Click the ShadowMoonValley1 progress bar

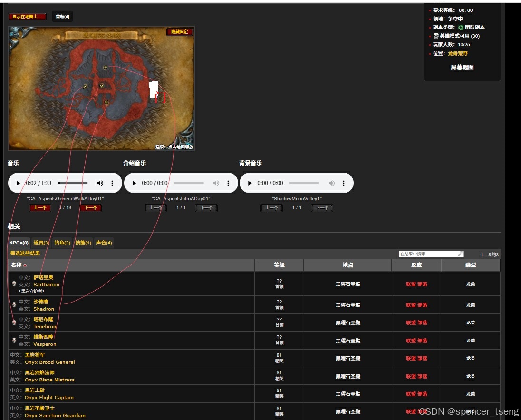304,183
